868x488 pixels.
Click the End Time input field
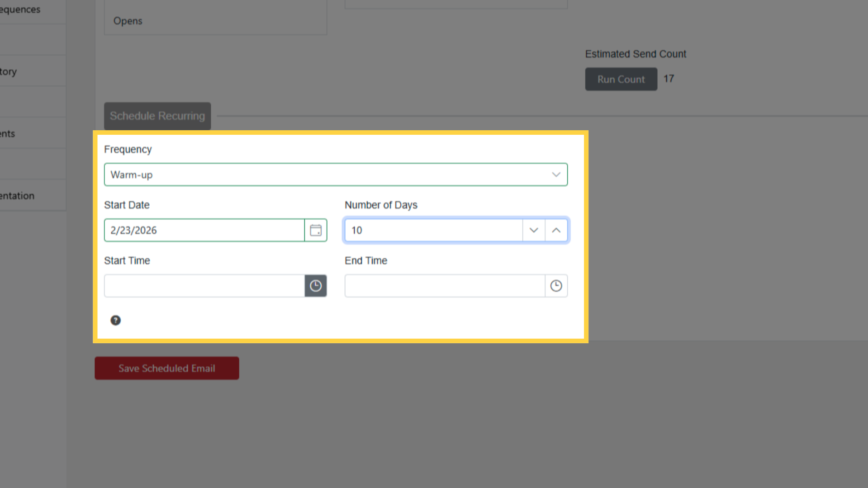click(x=445, y=286)
